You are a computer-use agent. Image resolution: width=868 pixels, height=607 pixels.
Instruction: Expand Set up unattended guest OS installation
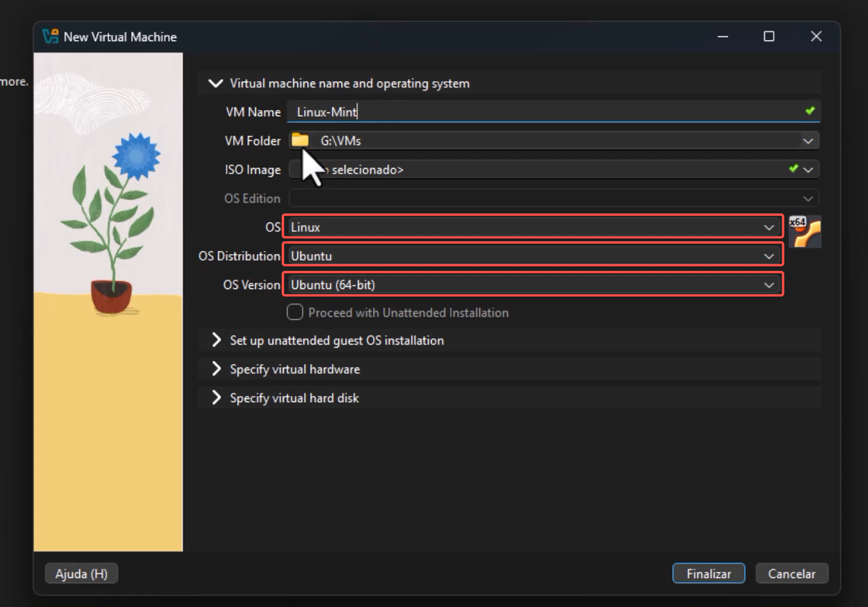tap(216, 340)
